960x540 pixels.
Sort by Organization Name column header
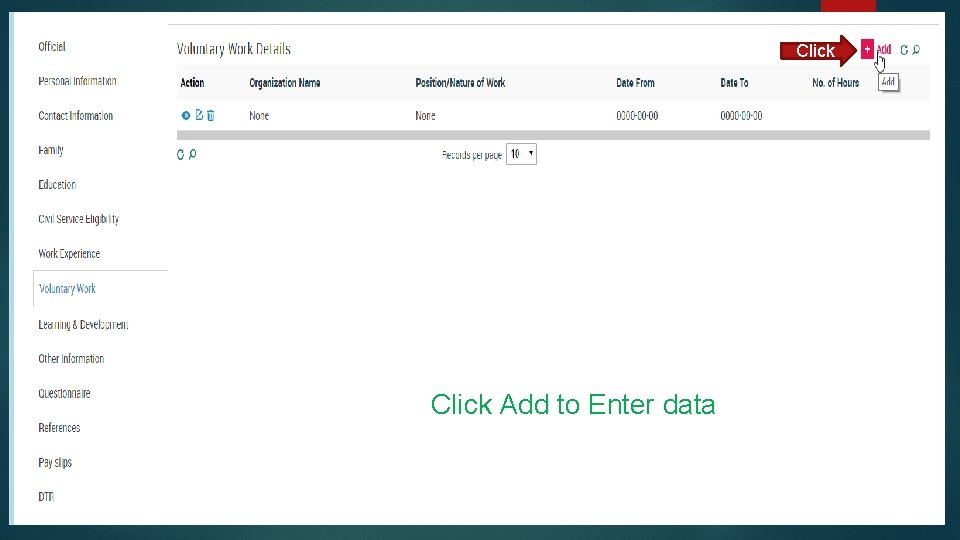point(285,83)
